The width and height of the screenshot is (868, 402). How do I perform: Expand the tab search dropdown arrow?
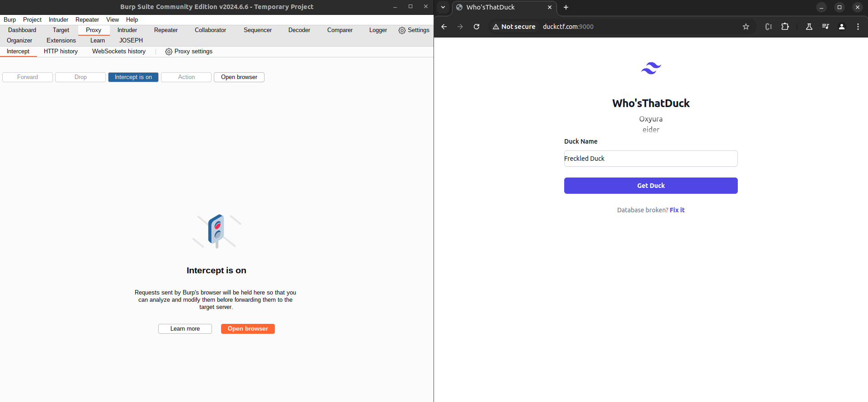click(443, 7)
